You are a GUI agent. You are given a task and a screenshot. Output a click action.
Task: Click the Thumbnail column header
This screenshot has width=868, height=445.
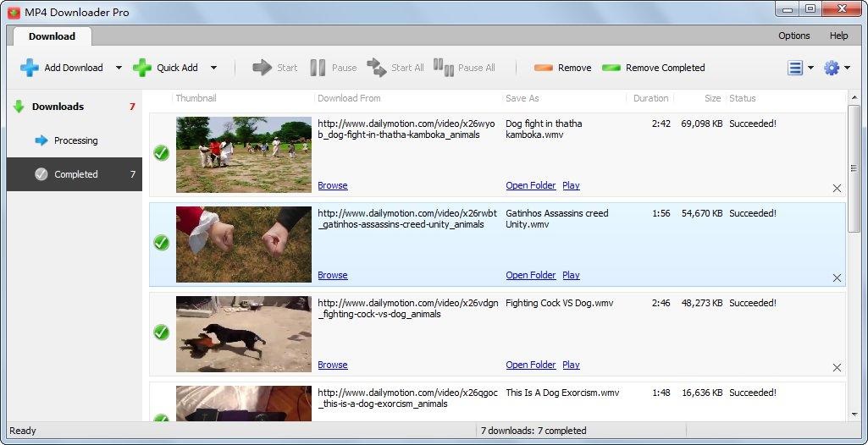196,98
